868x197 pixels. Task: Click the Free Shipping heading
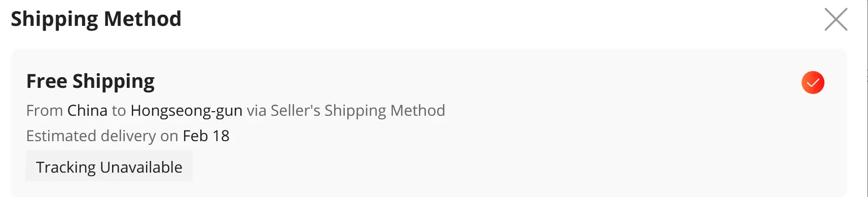(x=90, y=82)
